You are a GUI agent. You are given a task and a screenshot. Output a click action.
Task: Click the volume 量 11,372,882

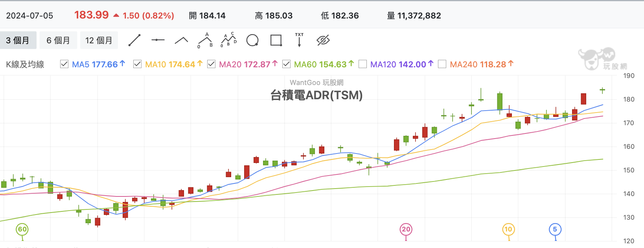pos(414,16)
